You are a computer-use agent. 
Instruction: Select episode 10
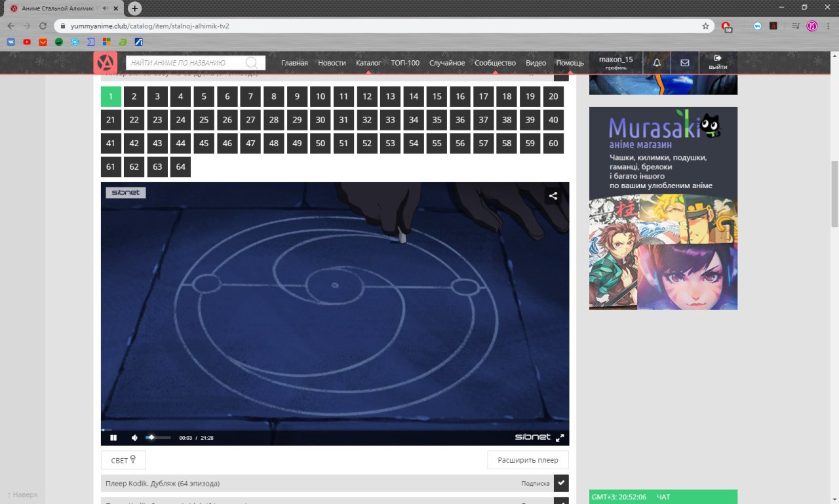pos(321,96)
